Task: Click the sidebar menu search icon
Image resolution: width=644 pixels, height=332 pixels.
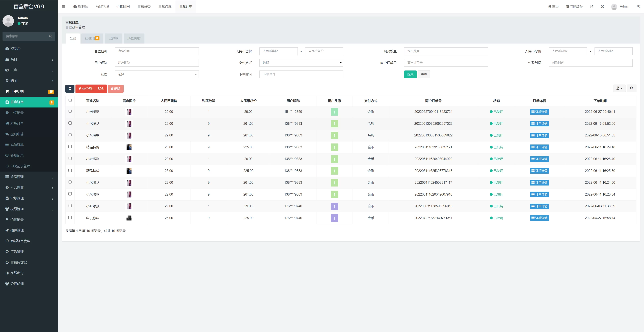Action: coord(50,36)
